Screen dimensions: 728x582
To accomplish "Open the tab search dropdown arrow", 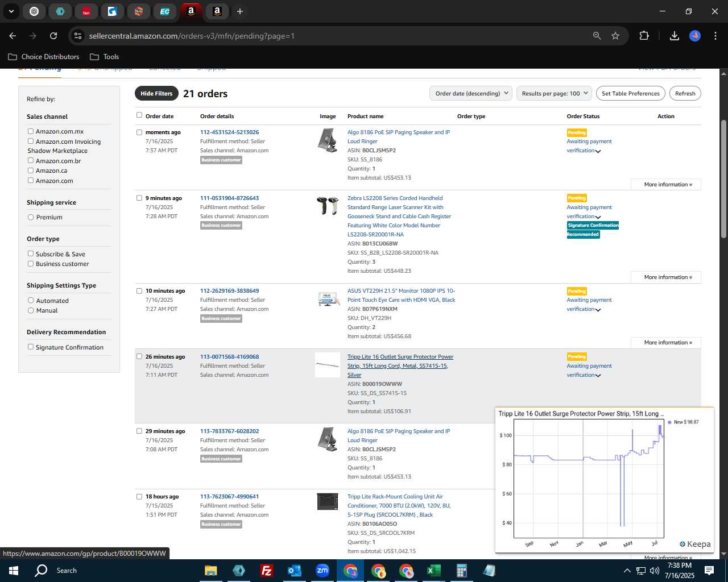I will [x=11, y=11].
